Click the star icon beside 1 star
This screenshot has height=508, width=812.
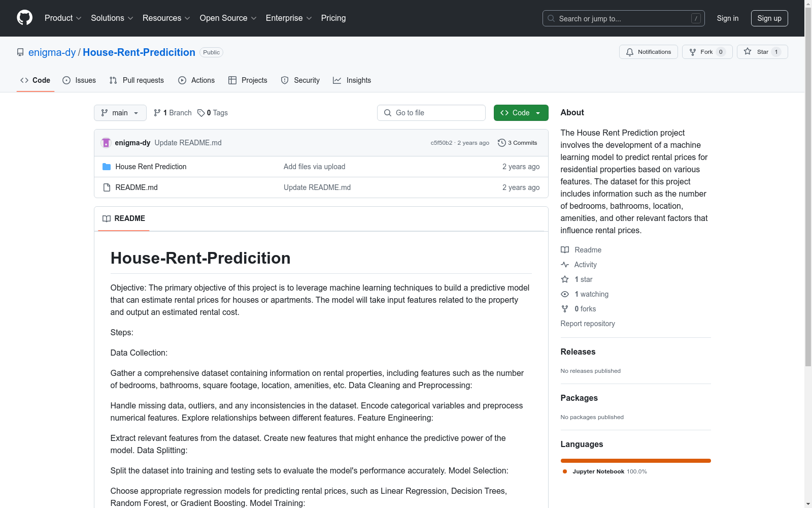click(565, 279)
